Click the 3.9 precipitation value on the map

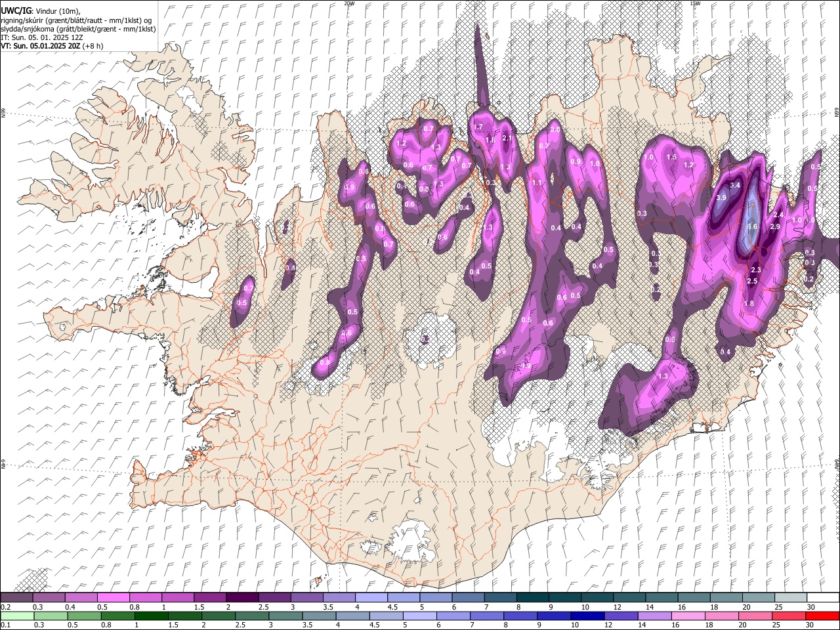[721, 198]
